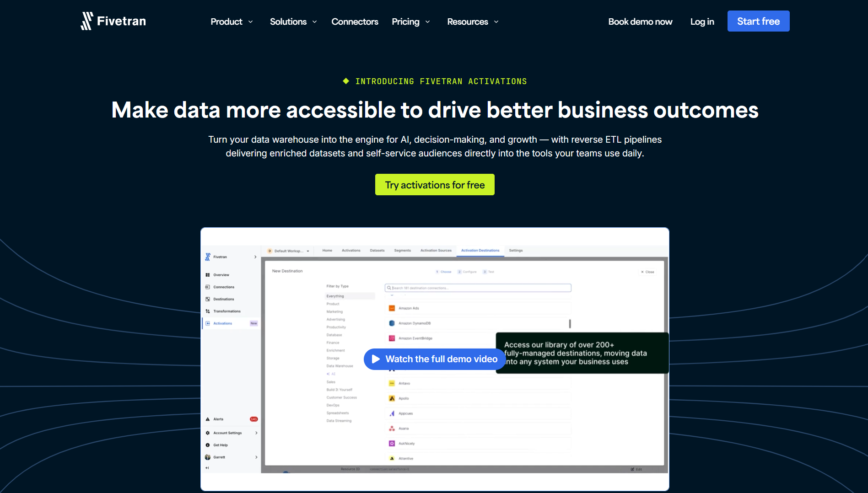The height and width of the screenshot is (493, 868).
Task: Click Destinations icon in demo sidebar
Action: coord(208,299)
